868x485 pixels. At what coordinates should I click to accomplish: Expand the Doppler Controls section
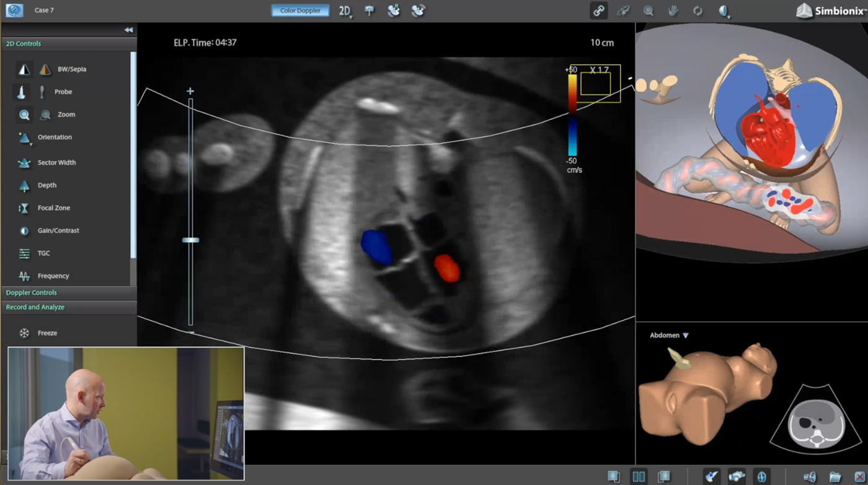click(32, 292)
